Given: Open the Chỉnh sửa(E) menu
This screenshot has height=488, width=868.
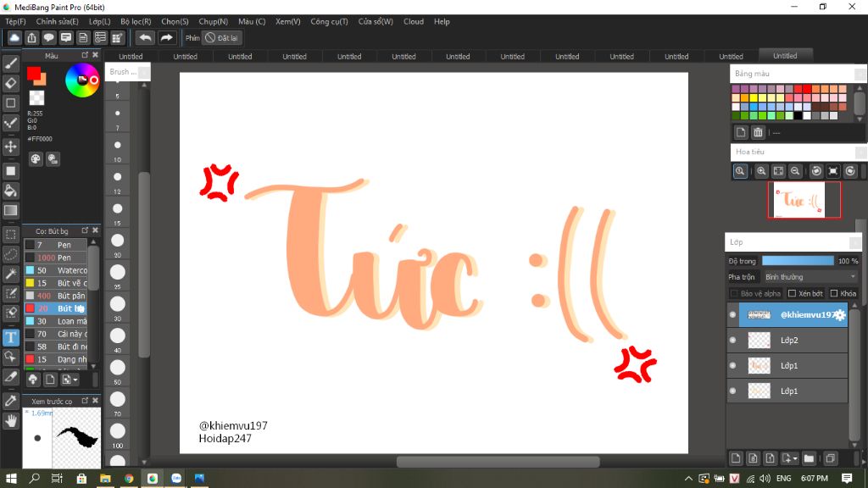Looking at the screenshot, I should tap(57, 21).
